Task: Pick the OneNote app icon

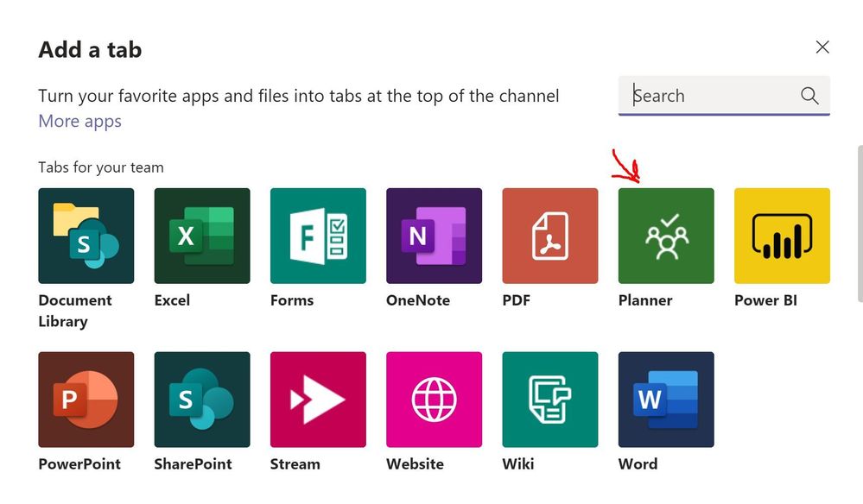Action: click(x=435, y=236)
